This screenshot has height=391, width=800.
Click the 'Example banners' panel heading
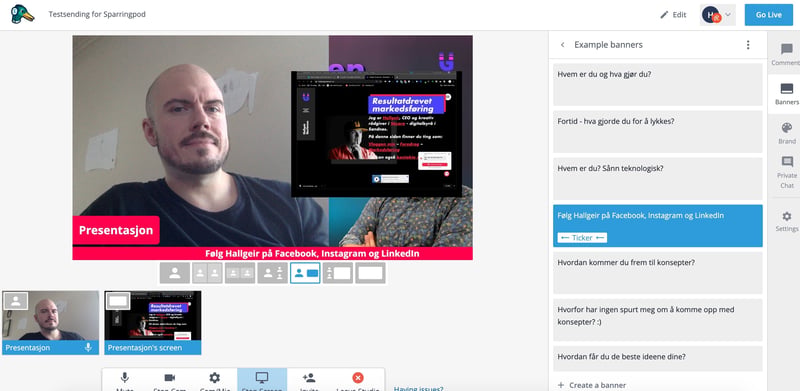608,45
